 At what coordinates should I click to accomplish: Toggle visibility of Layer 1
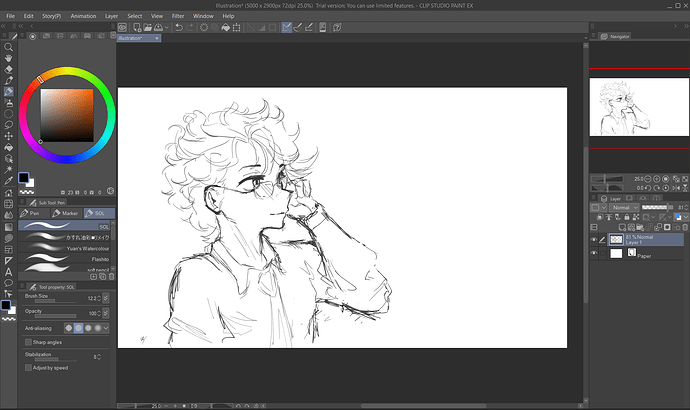pos(594,240)
